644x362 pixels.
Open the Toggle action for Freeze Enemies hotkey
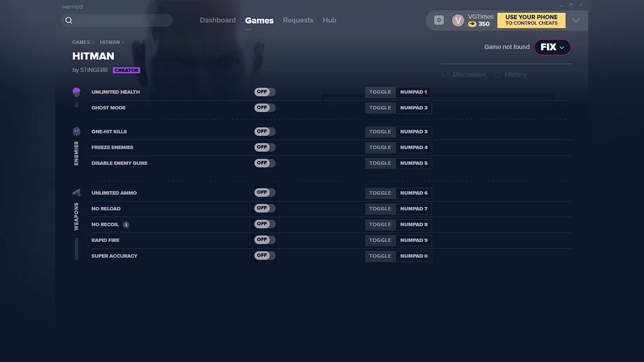[x=380, y=147]
